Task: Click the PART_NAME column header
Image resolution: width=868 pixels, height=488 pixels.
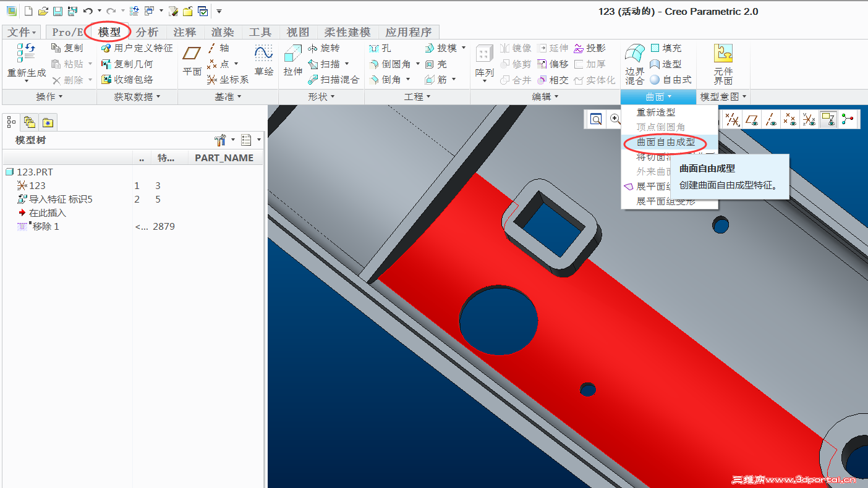Action: pos(224,158)
